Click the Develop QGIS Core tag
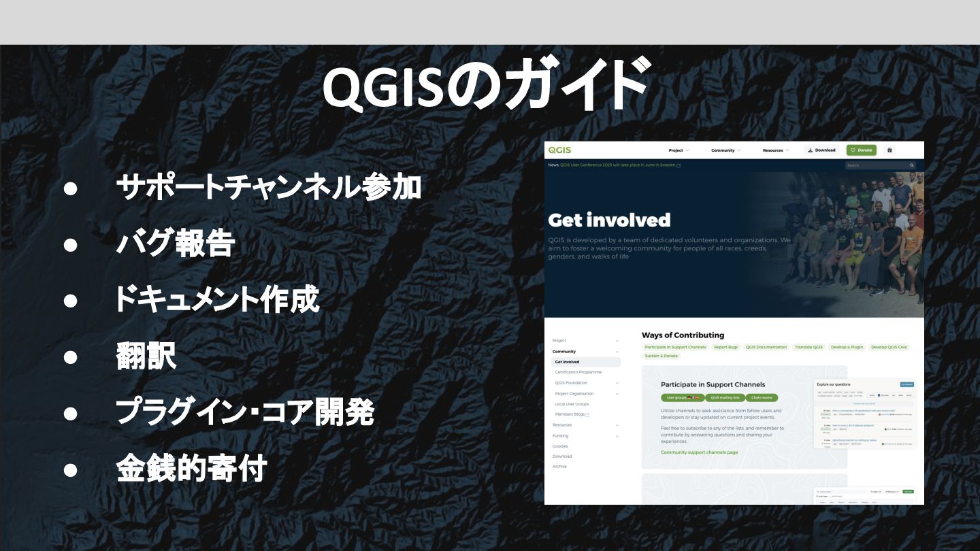The width and height of the screenshot is (980, 551). pos(889,347)
